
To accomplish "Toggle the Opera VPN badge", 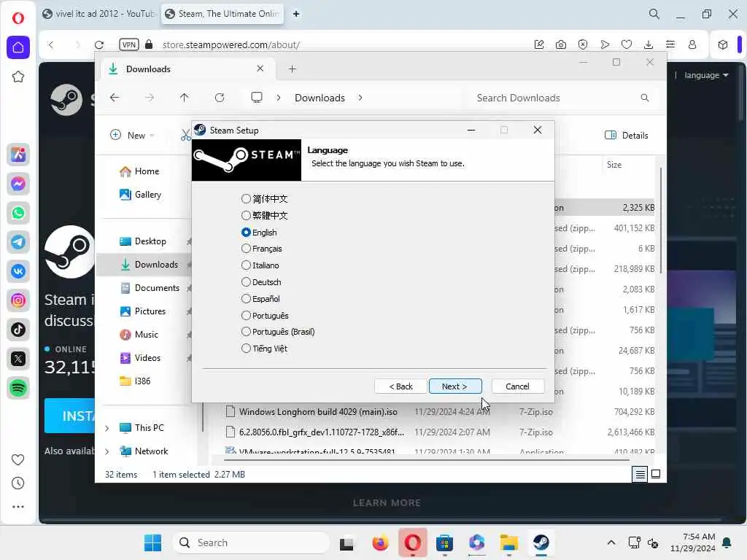I will 129,44.
